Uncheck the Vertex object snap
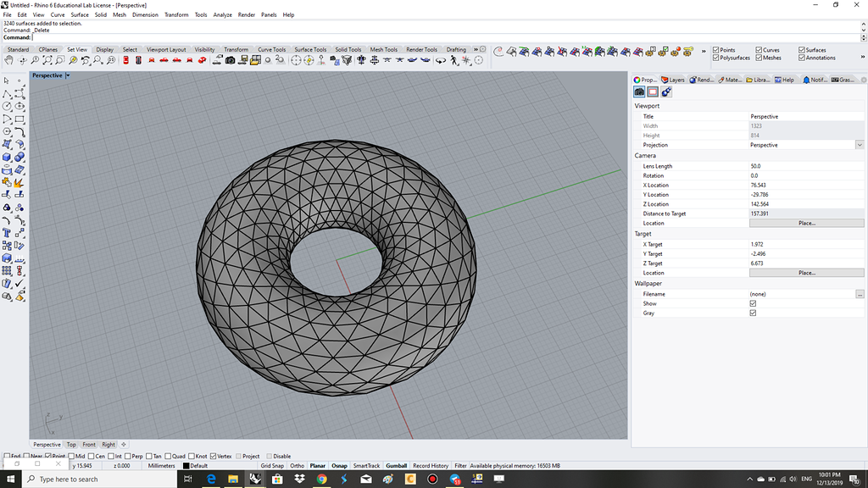The height and width of the screenshot is (488, 868). (x=212, y=456)
